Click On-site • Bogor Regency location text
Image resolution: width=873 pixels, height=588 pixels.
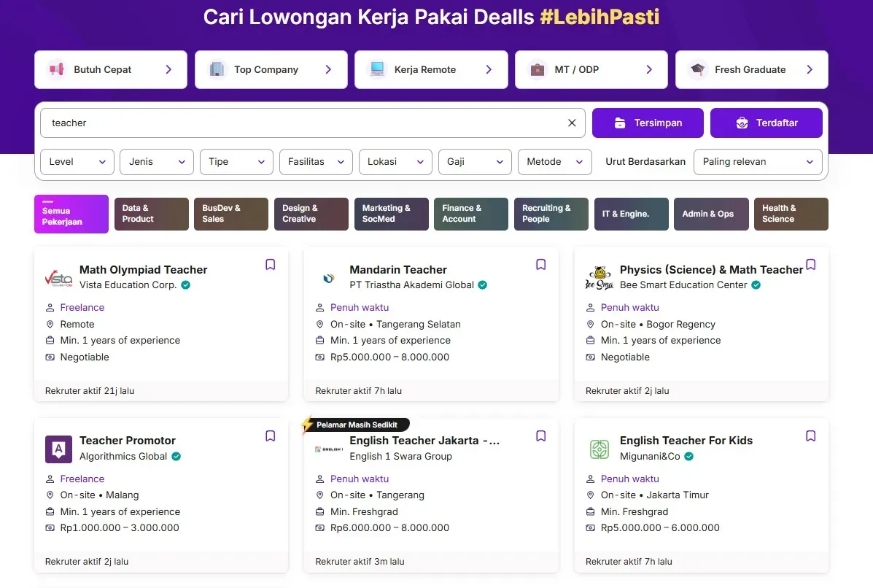tap(658, 324)
